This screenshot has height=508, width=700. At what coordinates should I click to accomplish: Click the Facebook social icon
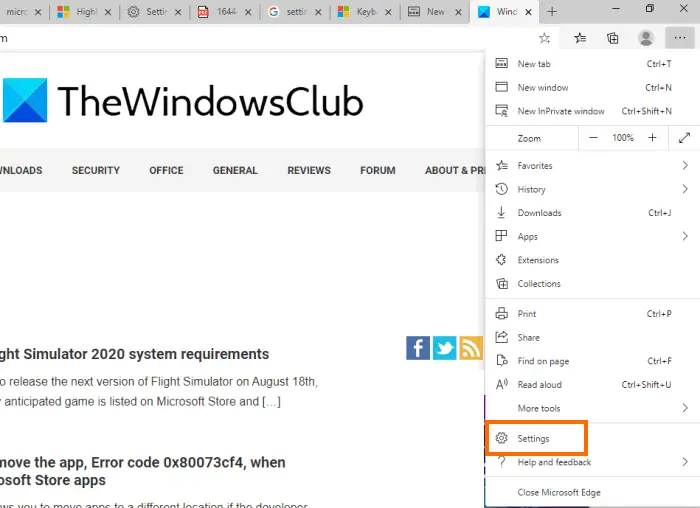coord(418,348)
